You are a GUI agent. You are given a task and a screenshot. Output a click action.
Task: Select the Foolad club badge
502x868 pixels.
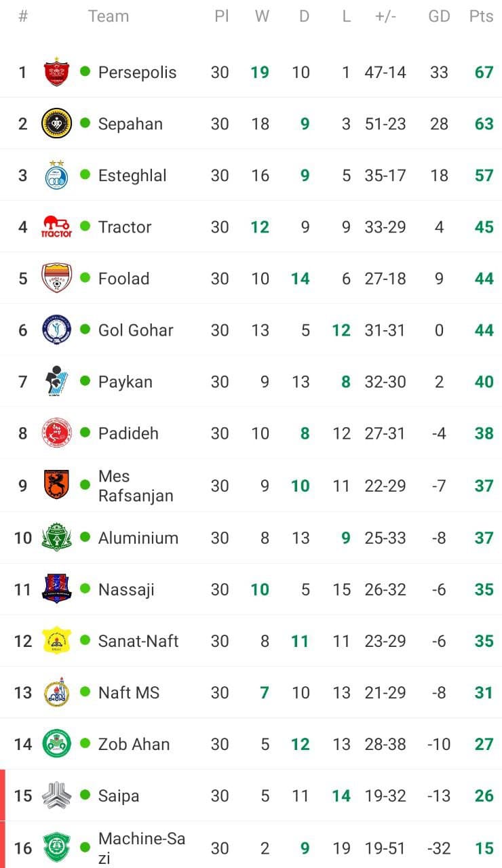point(56,278)
